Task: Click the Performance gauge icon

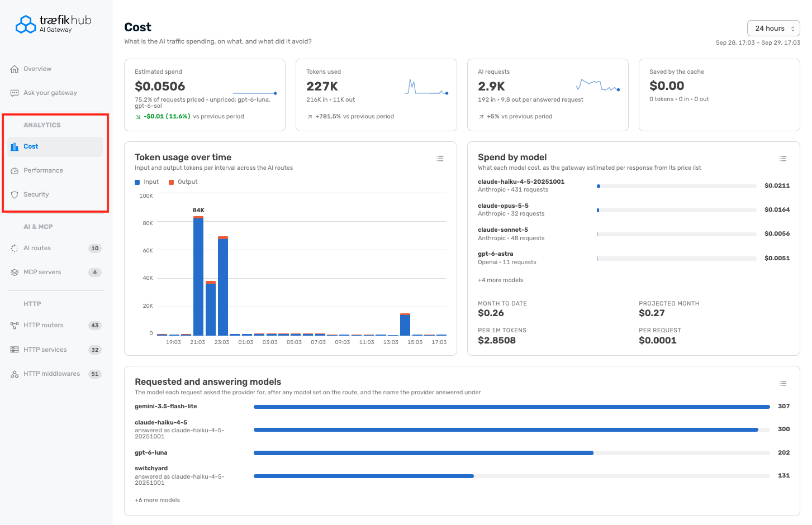Action: [15, 171]
